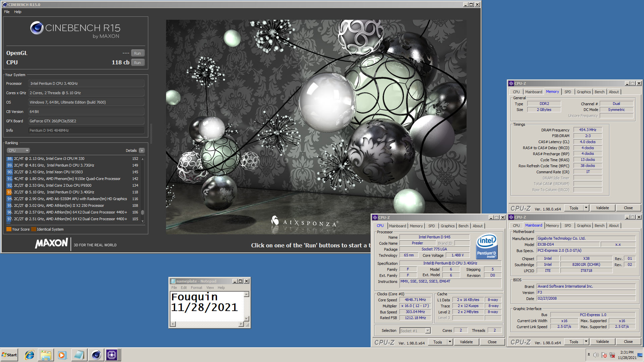Viewport: 644px width, 362px height.
Task: Open Cinebench File menu
Action: [7, 12]
